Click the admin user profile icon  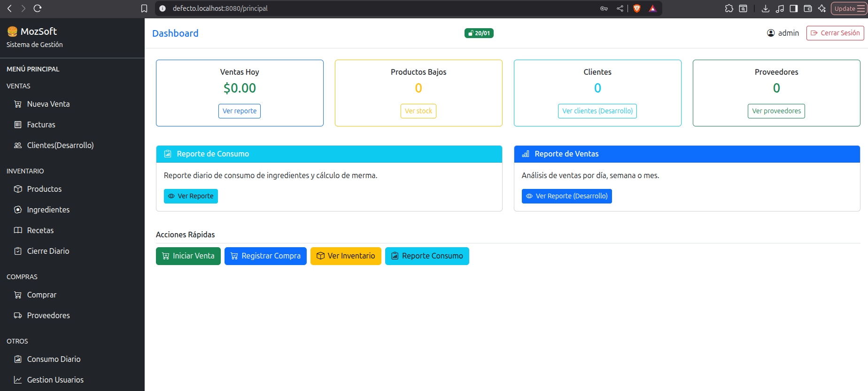(x=771, y=33)
